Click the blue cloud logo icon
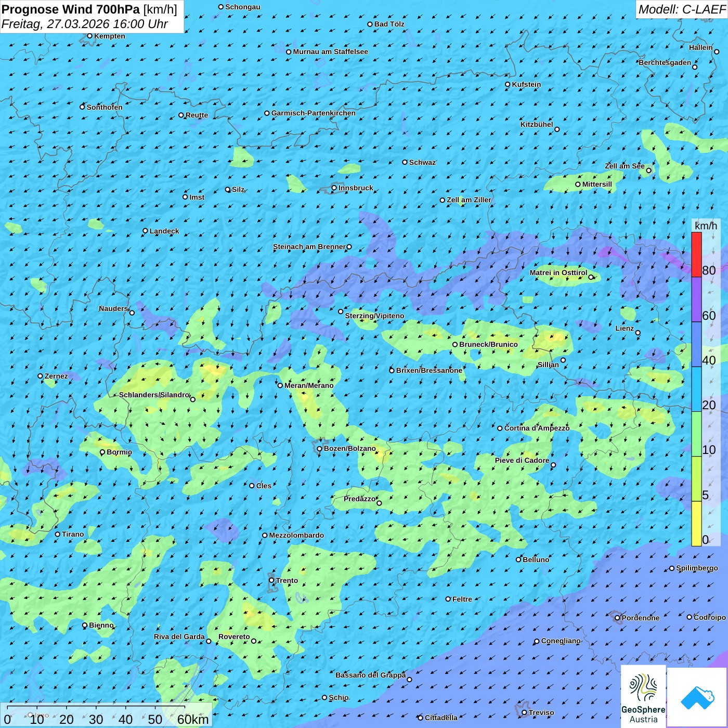 697,697
